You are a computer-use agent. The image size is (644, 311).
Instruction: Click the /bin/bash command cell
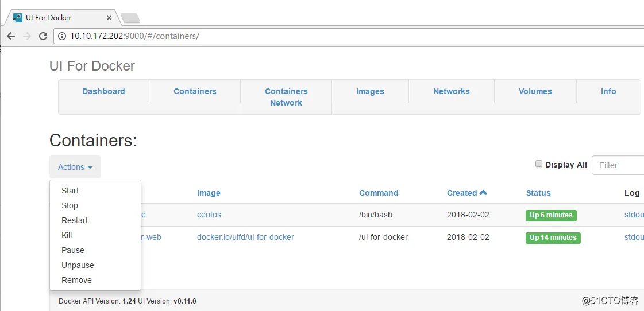375,215
